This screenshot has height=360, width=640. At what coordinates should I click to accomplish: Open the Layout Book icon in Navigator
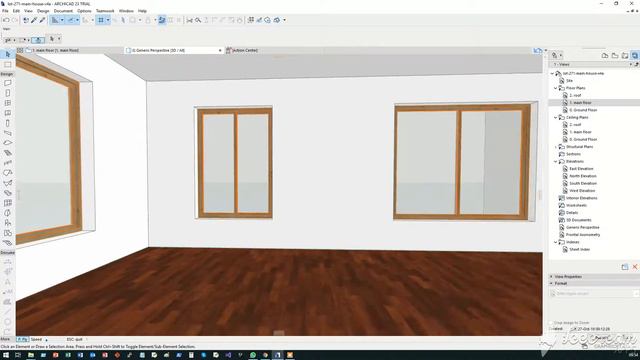(624, 56)
